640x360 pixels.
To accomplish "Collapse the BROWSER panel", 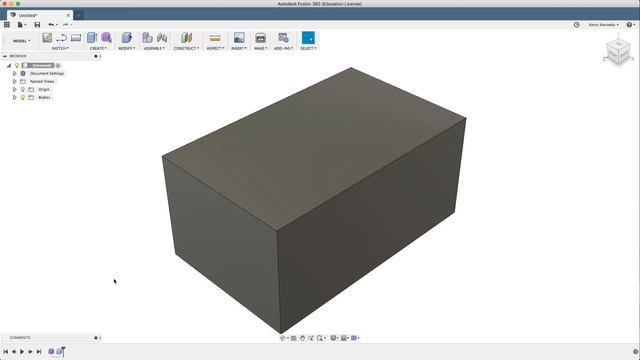I will (5, 56).
